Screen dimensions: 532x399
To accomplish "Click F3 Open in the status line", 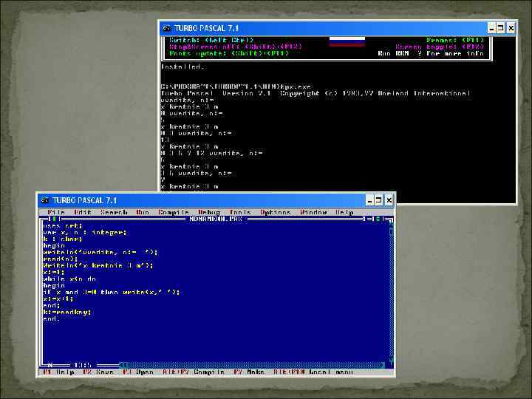I will [x=138, y=372].
